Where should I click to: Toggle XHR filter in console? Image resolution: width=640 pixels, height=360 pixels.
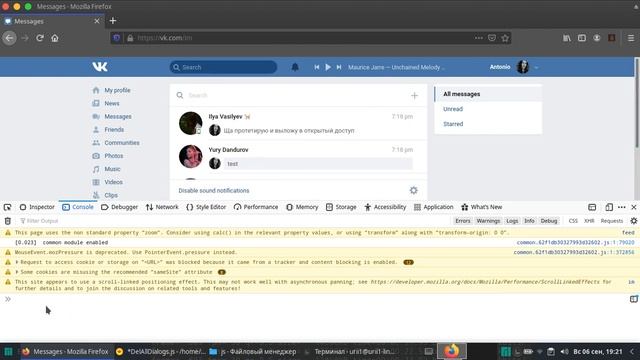[x=589, y=221]
